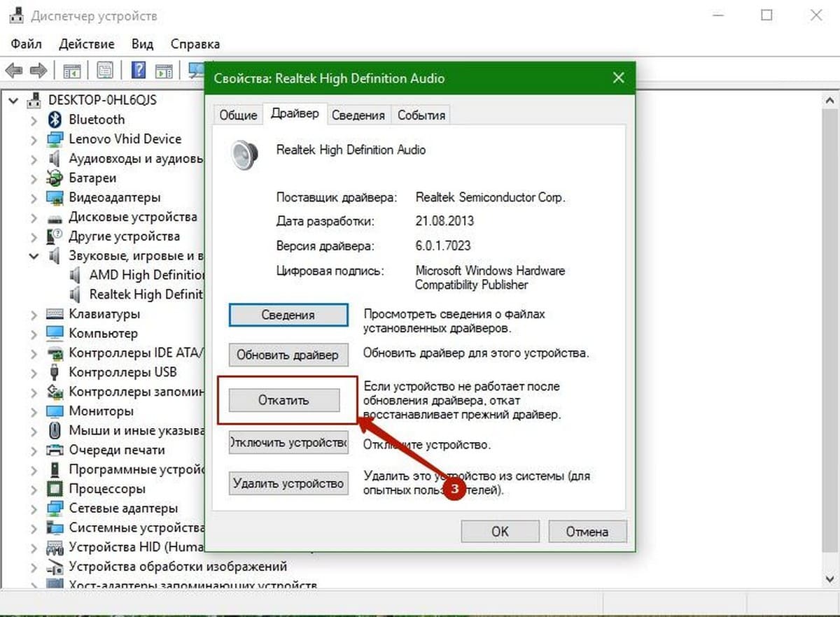Expand the Мониторы category arrow
Screen dimensions: 840x617
tap(34, 411)
